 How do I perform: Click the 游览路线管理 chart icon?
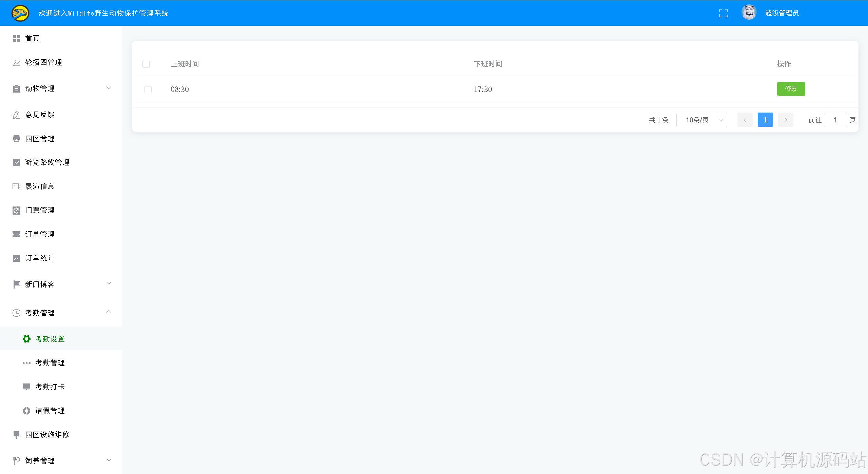pyautogui.click(x=16, y=163)
